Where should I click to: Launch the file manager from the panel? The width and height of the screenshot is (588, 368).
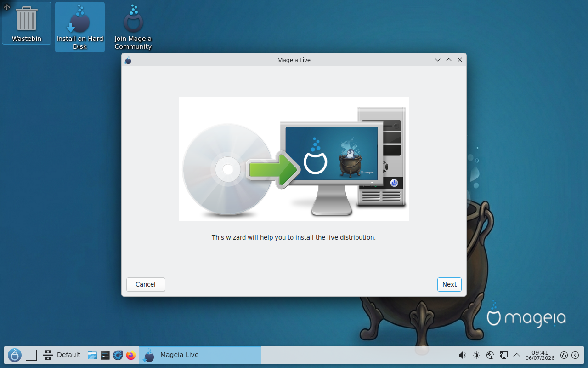click(x=92, y=355)
